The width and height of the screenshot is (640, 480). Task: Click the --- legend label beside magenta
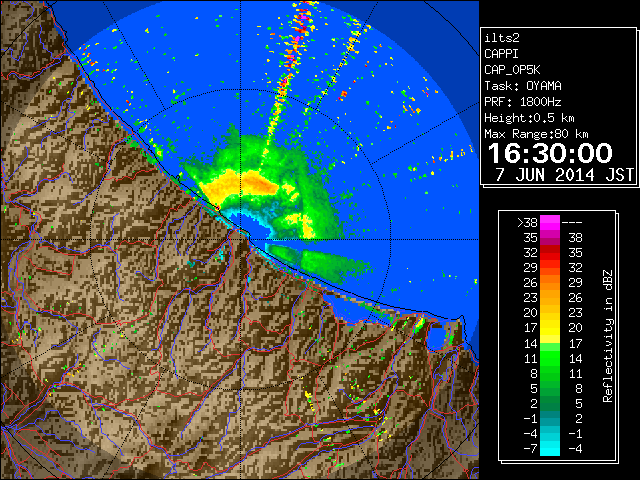coord(572,222)
